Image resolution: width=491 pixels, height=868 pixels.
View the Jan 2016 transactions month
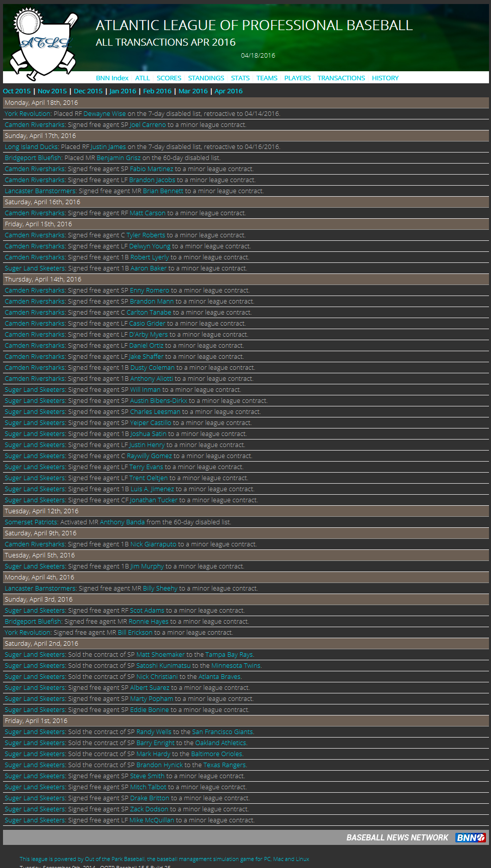tap(122, 91)
